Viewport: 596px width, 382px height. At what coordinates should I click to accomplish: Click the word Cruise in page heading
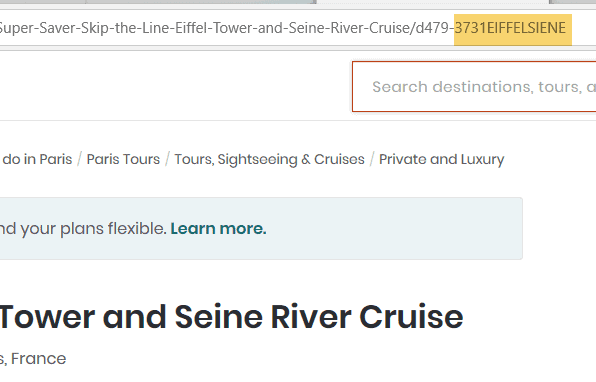(x=411, y=317)
